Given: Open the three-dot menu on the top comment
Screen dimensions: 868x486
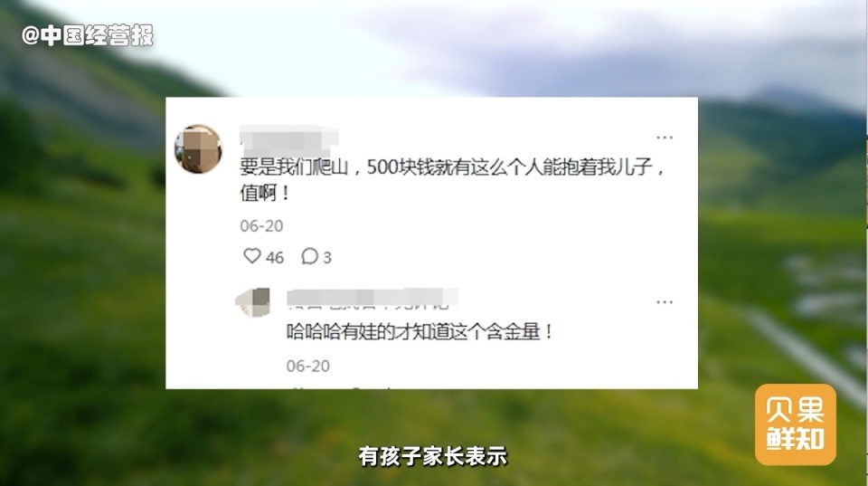Looking at the screenshot, I should (665, 137).
